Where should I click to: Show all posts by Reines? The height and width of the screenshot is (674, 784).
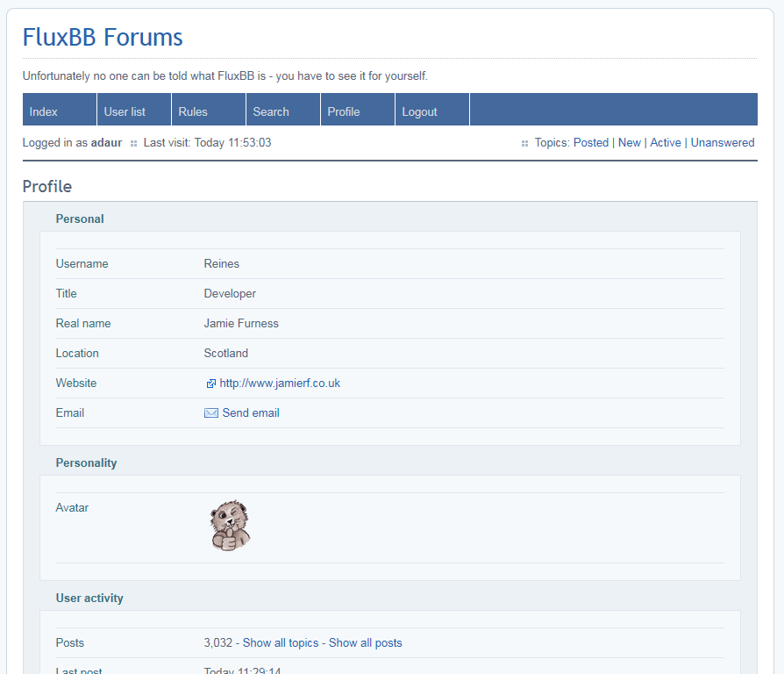[366, 643]
